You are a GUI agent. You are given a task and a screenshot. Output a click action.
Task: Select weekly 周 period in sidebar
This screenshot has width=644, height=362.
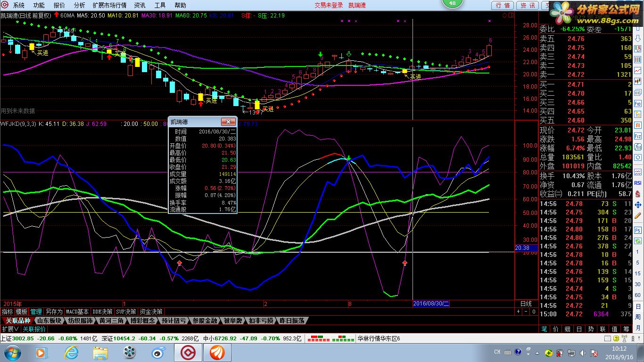click(x=637, y=317)
